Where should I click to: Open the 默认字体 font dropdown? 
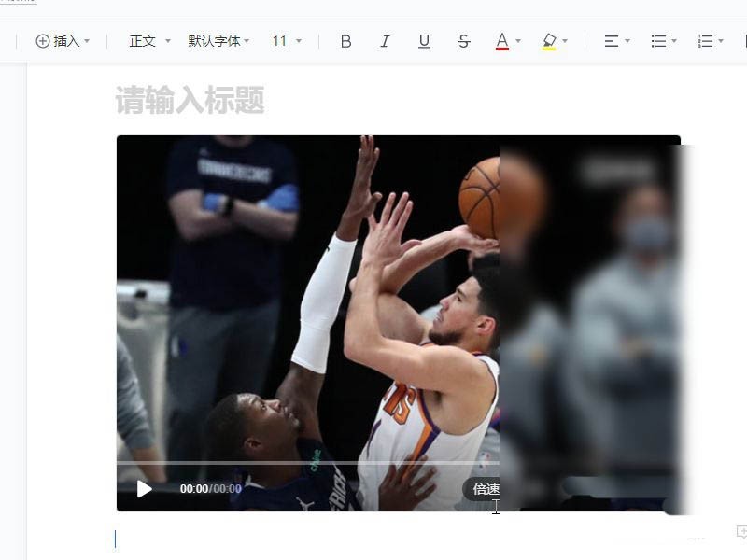(x=218, y=41)
